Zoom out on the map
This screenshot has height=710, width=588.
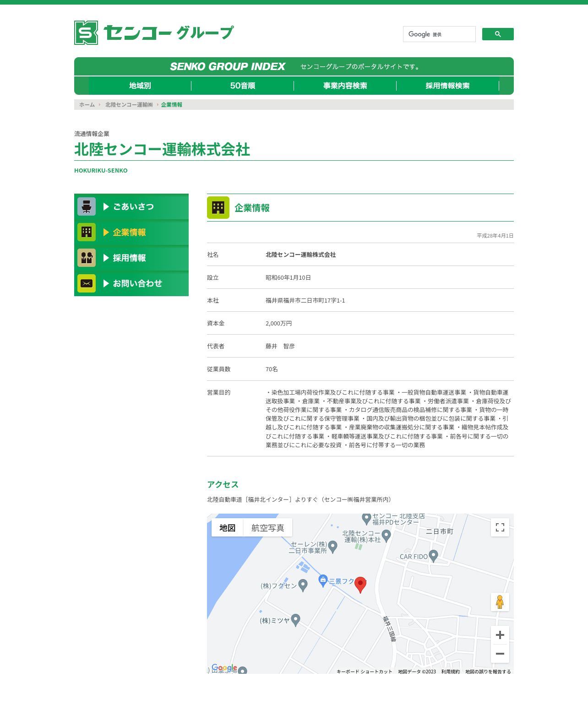500,654
